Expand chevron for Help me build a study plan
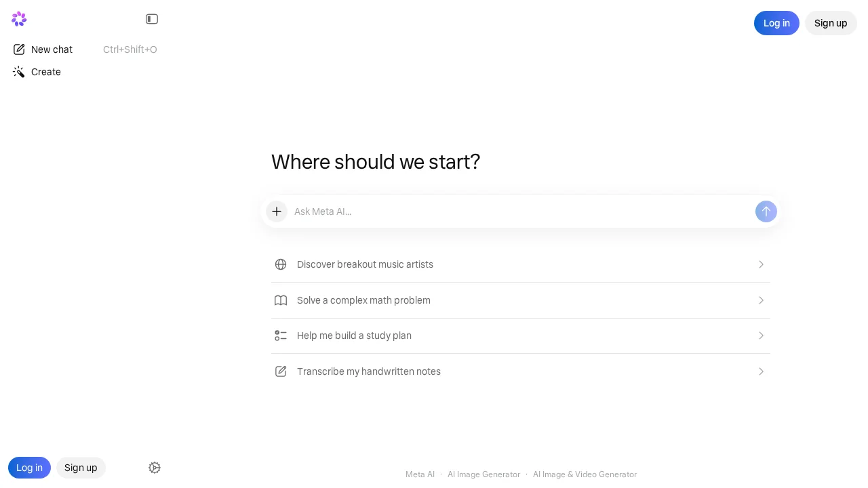This screenshot has height=488, width=868. coord(761,335)
